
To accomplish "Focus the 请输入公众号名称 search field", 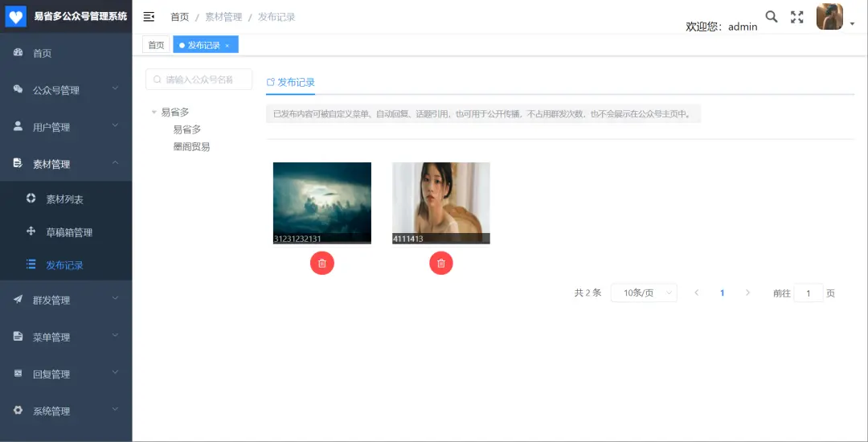I will click(x=199, y=79).
